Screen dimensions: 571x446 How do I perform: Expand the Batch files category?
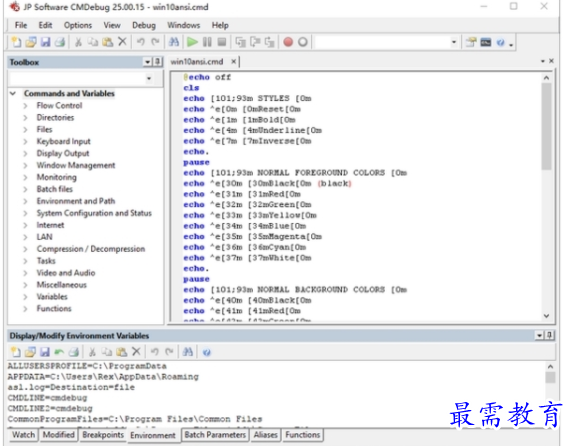point(25,189)
